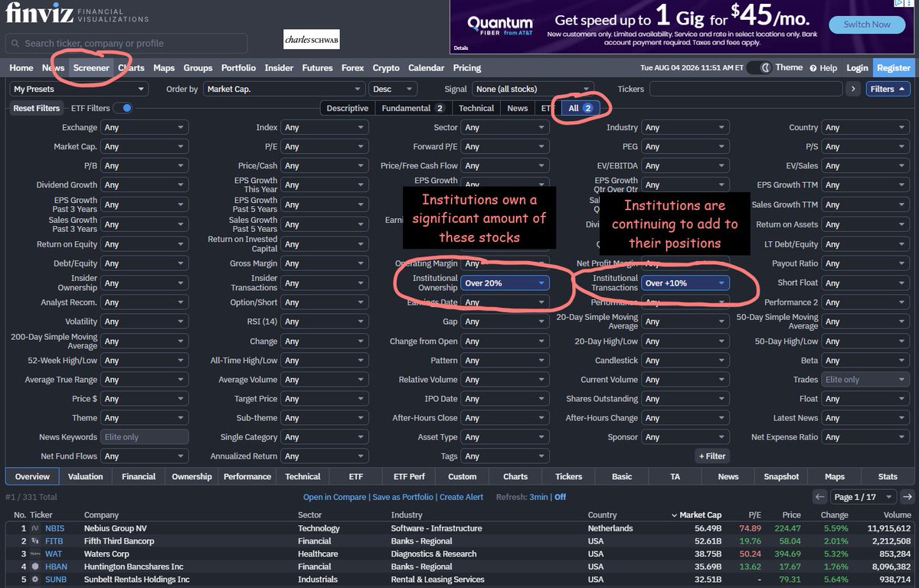This screenshot has width=919, height=588.
Task: Open the Exchange filter dropdown
Action: pyautogui.click(x=145, y=128)
